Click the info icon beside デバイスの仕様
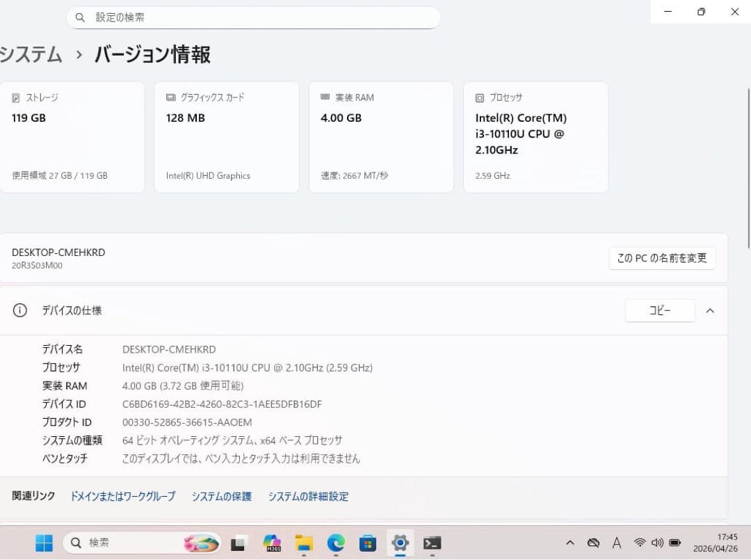751x560 pixels. (x=19, y=310)
